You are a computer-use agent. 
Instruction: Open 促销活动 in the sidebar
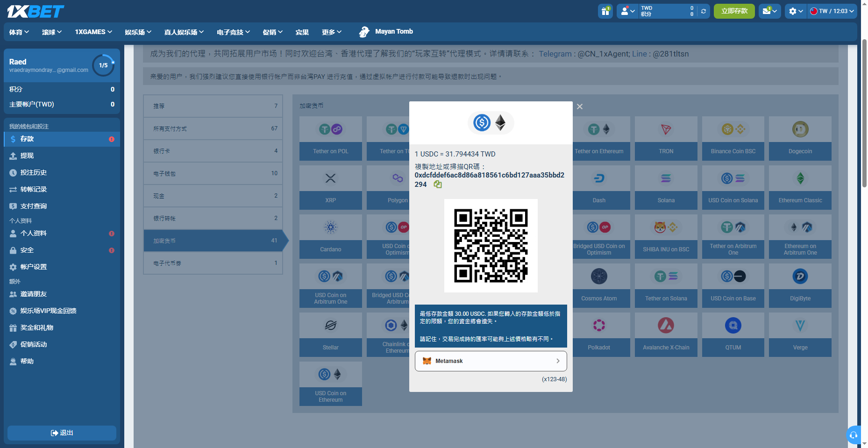(x=62, y=344)
